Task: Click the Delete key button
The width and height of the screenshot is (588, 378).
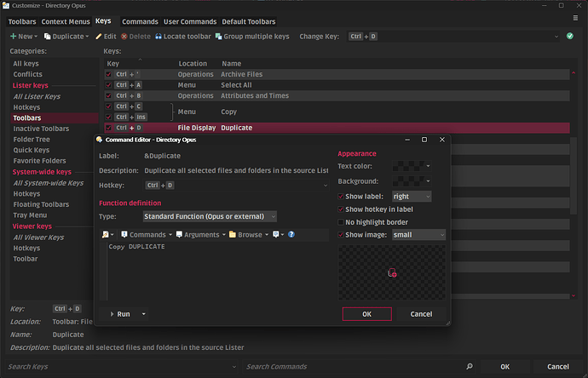Action: 135,37
